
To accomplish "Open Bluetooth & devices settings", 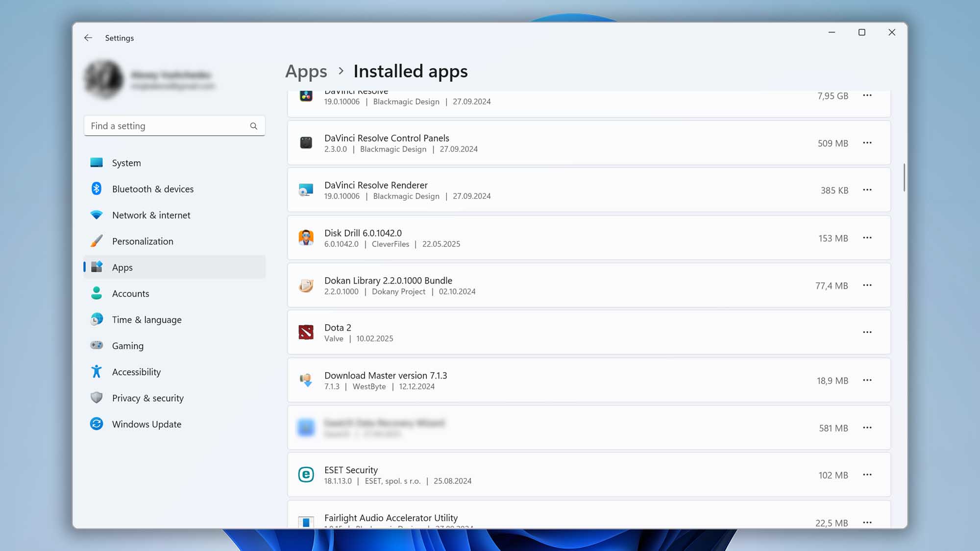I will pyautogui.click(x=174, y=189).
